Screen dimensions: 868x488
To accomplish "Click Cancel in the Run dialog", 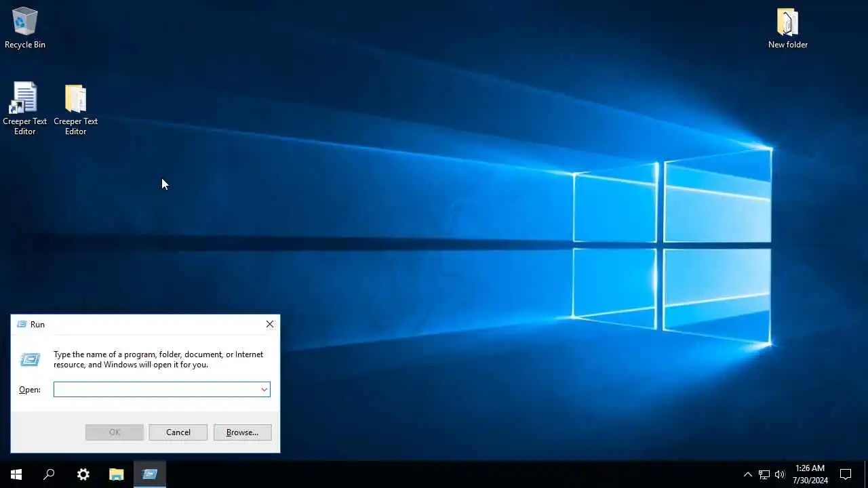I will pos(178,432).
